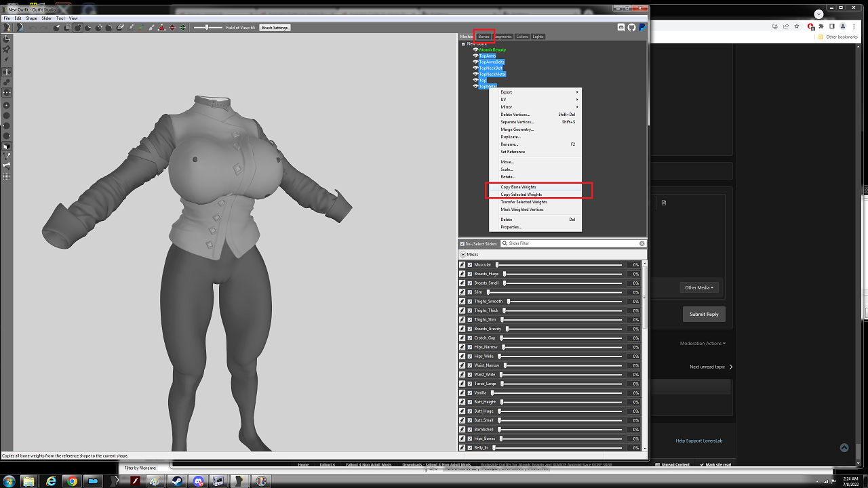868x488 pixels.
Task: Open the Shape menu
Action: click(x=31, y=18)
